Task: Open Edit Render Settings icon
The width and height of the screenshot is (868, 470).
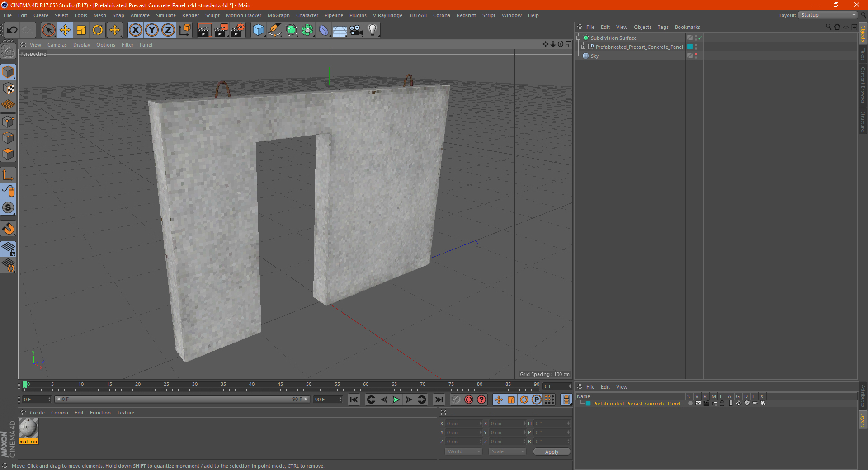Action: [238, 30]
